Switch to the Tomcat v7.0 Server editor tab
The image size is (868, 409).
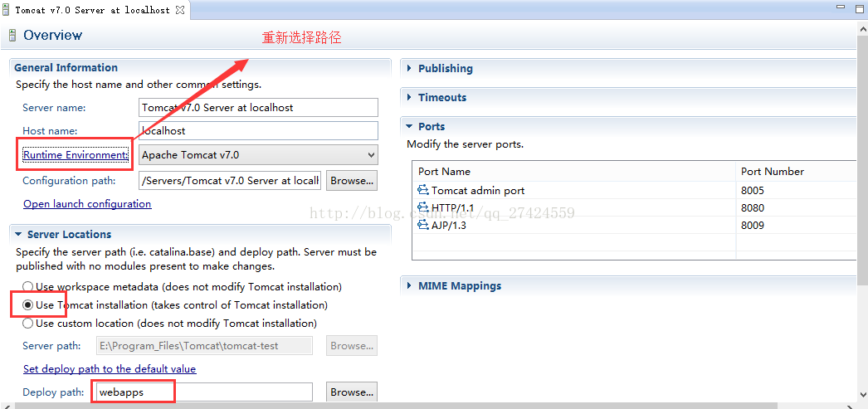[x=94, y=10]
